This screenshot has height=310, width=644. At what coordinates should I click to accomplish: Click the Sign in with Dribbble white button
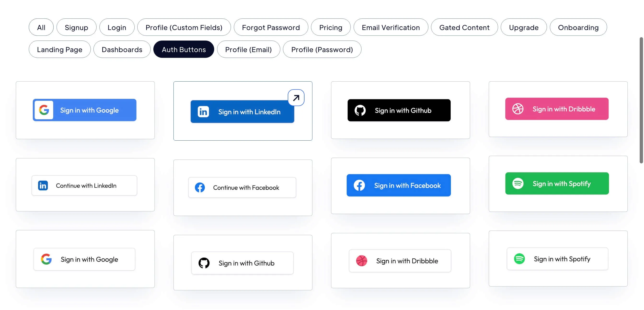coord(399,261)
